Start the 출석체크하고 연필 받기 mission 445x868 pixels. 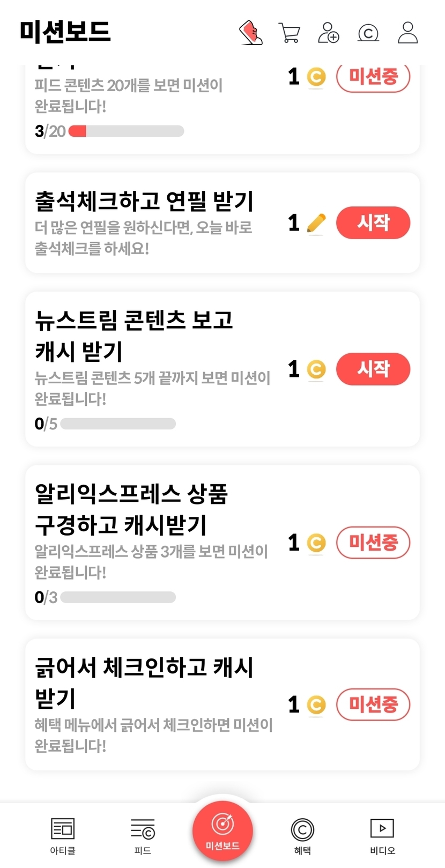[373, 222]
